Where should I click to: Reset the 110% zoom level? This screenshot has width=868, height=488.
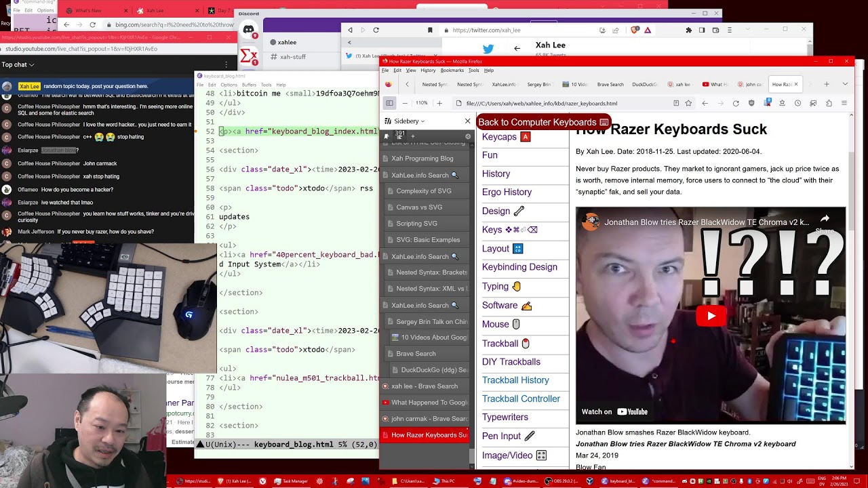pos(422,103)
